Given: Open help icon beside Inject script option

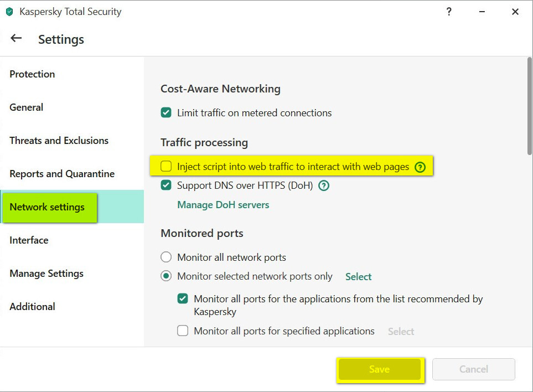Looking at the screenshot, I should point(420,167).
